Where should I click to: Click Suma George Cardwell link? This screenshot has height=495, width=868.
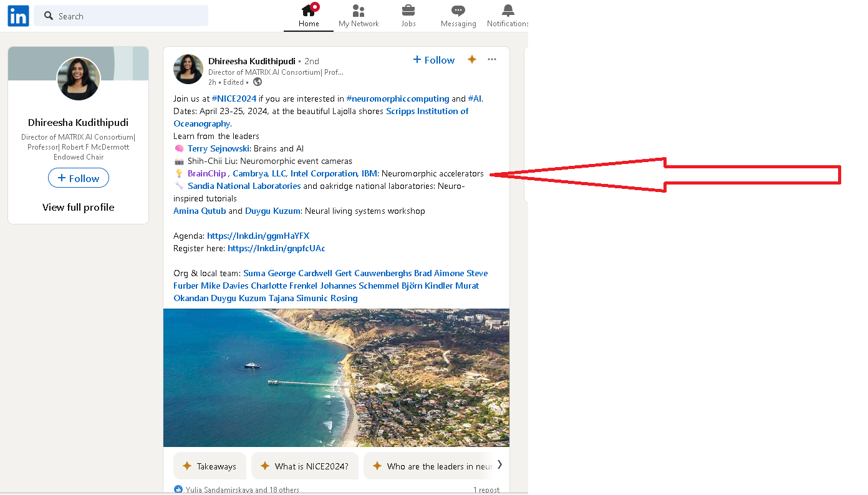287,273
